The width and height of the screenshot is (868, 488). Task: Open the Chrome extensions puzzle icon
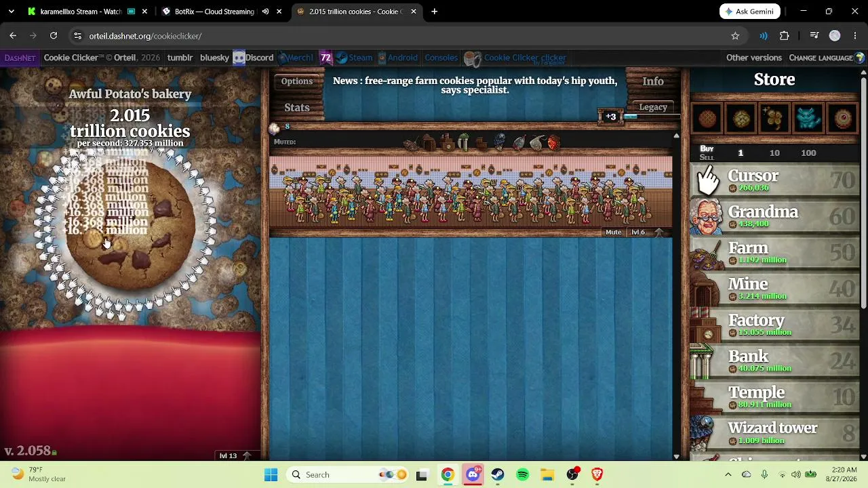785,36
